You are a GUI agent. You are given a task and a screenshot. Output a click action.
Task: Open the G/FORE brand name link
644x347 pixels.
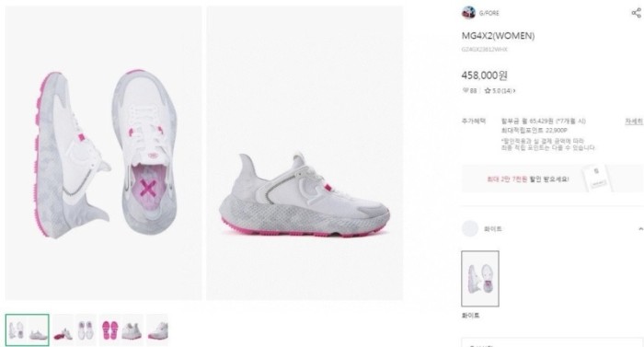489,13
